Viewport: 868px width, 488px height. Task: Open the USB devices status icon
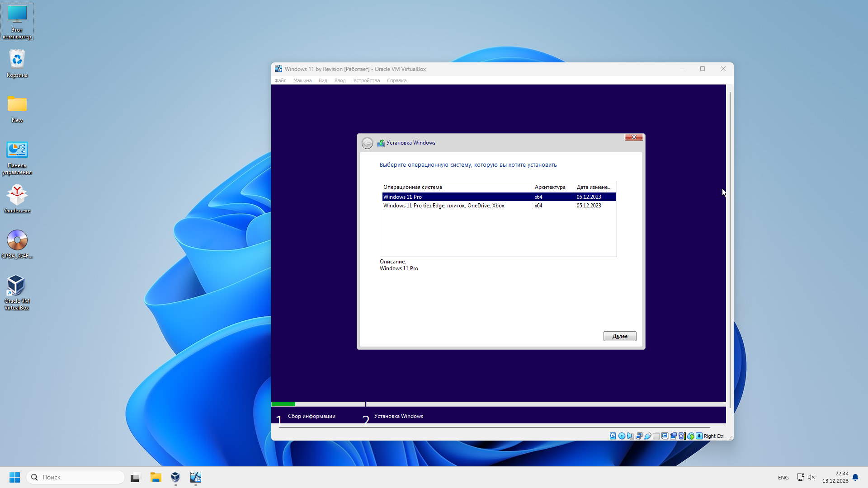[x=647, y=436]
